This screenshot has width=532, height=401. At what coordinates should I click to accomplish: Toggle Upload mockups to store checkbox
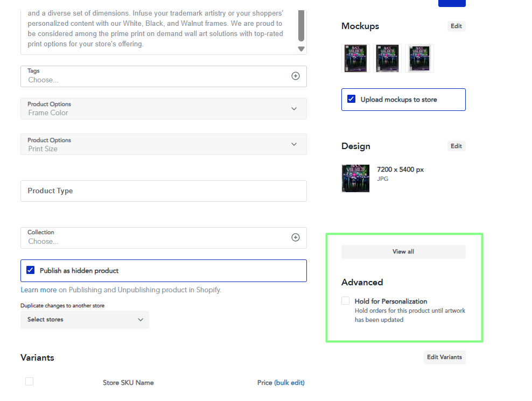pyautogui.click(x=352, y=99)
